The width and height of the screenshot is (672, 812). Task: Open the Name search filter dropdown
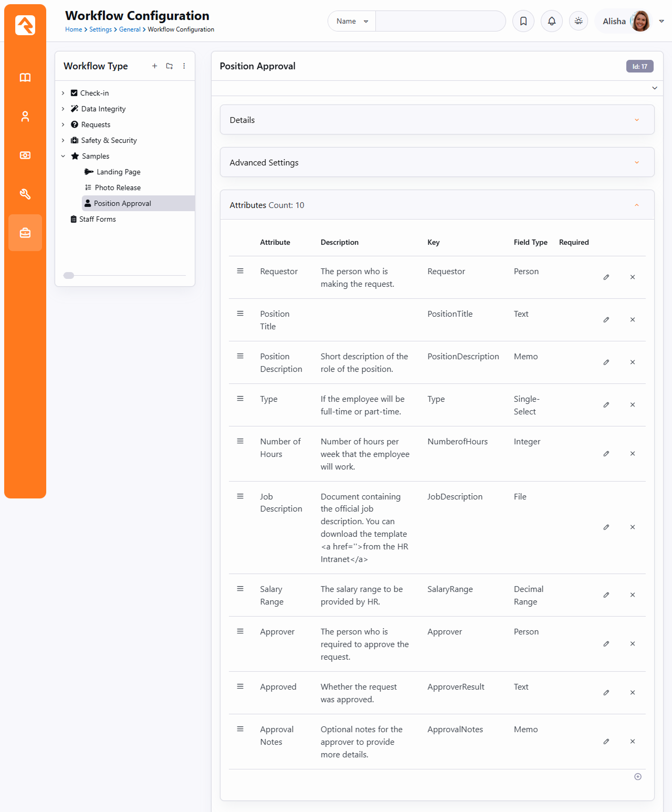click(x=352, y=22)
